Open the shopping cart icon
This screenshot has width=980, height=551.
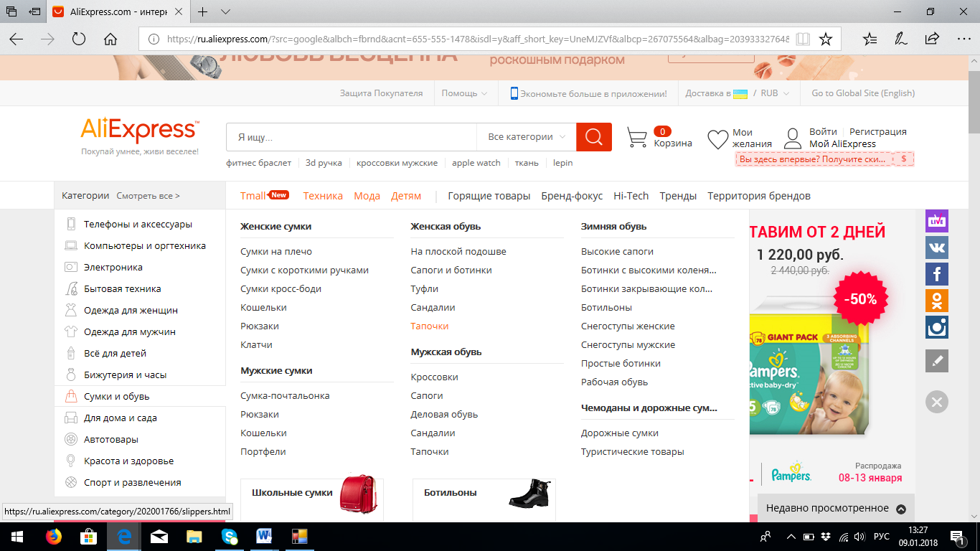tap(637, 137)
